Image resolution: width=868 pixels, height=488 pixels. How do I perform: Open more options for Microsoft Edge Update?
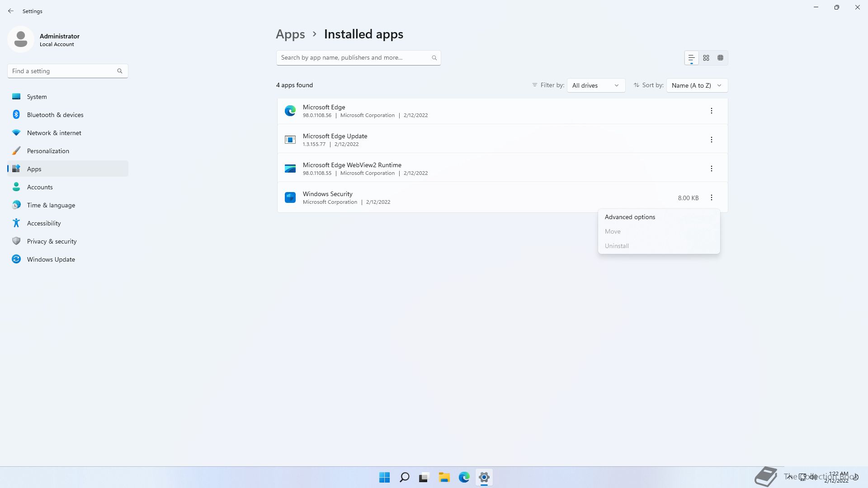pyautogui.click(x=712, y=140)
